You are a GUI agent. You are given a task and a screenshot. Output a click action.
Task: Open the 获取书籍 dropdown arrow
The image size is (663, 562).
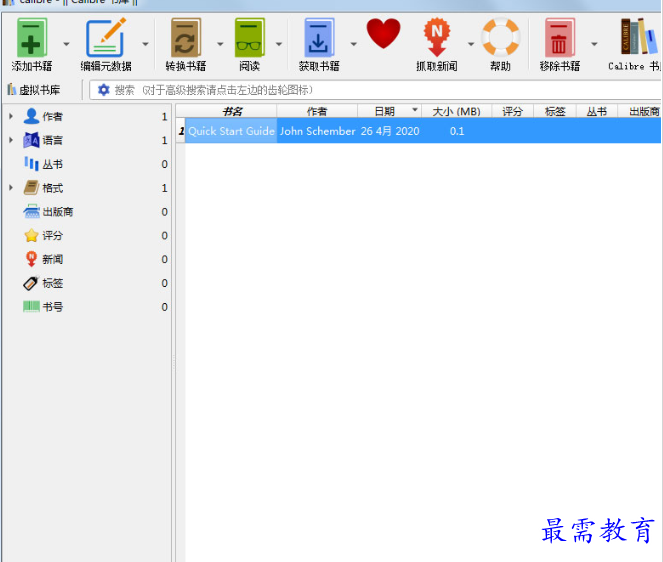(x=353, y=44)
